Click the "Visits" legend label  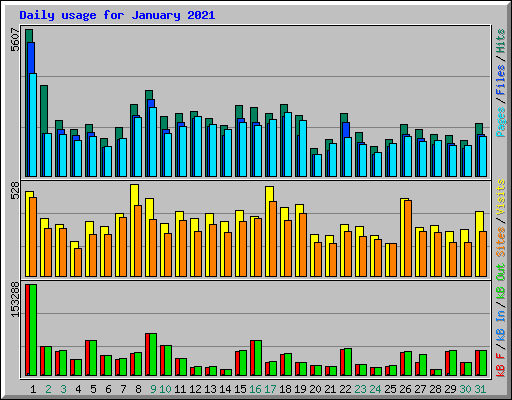(501, 197)
